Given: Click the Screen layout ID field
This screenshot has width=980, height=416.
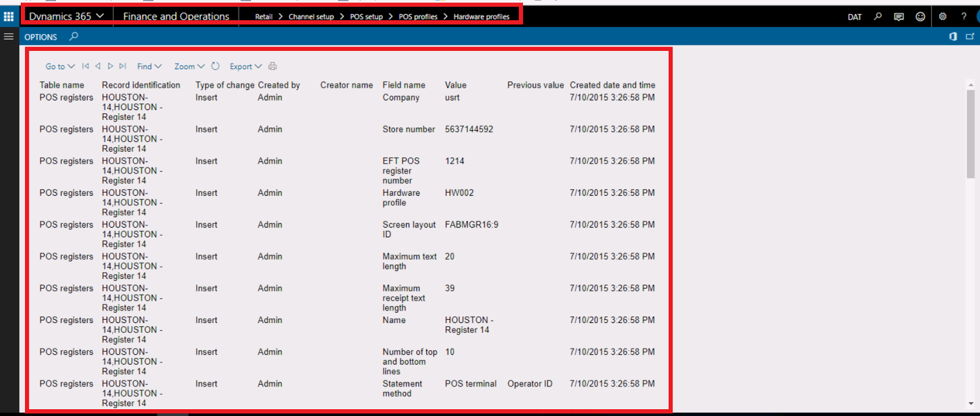Looking at the screenshot, I should coord(409,229).
